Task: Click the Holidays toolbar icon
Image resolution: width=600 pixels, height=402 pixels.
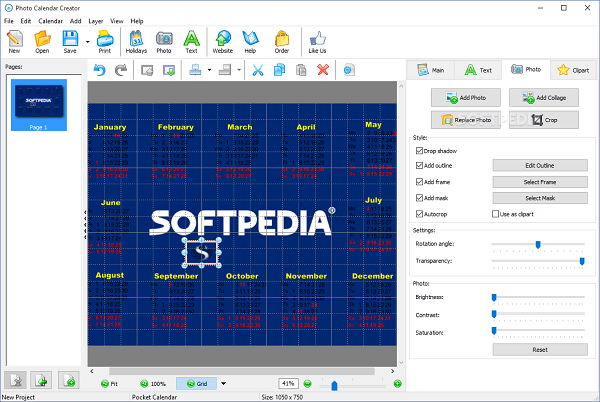Action: 136,41
